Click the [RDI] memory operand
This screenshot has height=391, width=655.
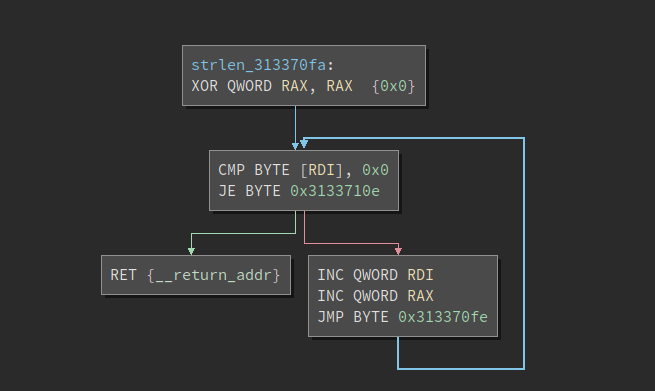coord(322,170)
